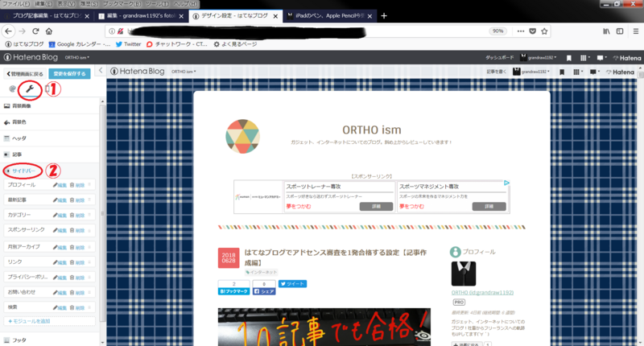The height and width of the screenshot is (346, 644).
Task: Click the ORTHO ism blog logo image
Action: [x=242, y=137]
